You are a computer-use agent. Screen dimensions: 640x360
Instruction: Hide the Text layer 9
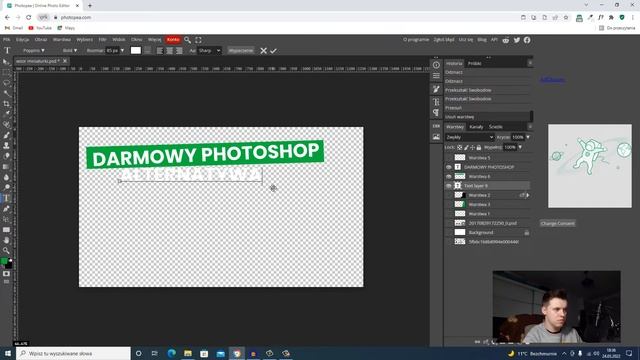click(x=449, y=186)
